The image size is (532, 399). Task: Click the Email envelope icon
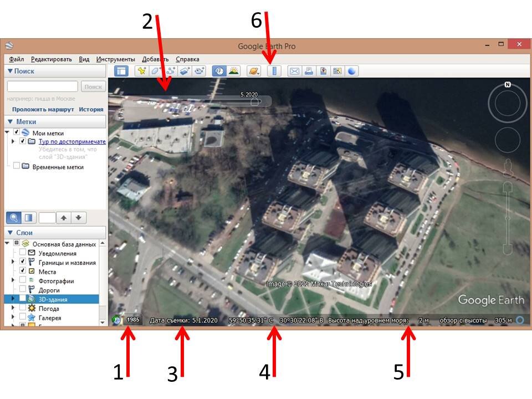tap(294, 71)
